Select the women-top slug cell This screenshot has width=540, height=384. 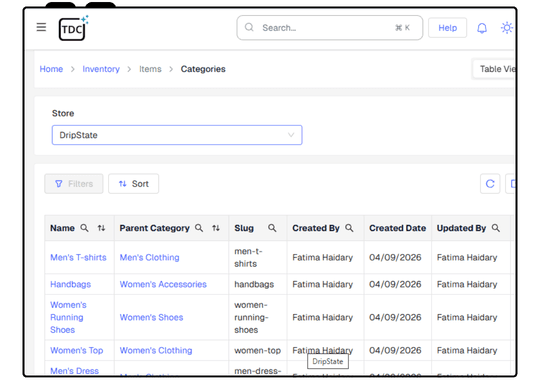pyautogui.click(x=258, y=351)
